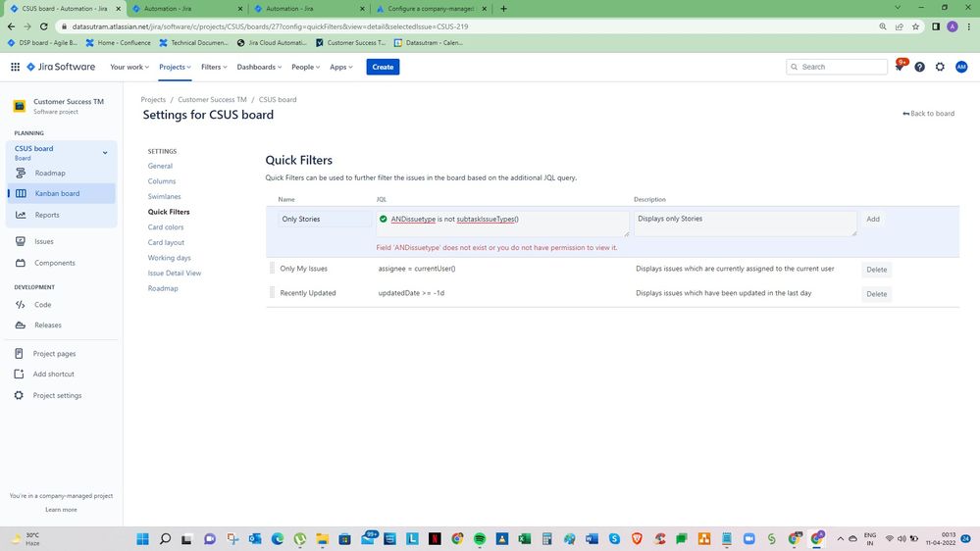Click the Projects breadcrumb link
Image resolution: width=980 pixels, height=551 pixels.
(x=153, y=99)
